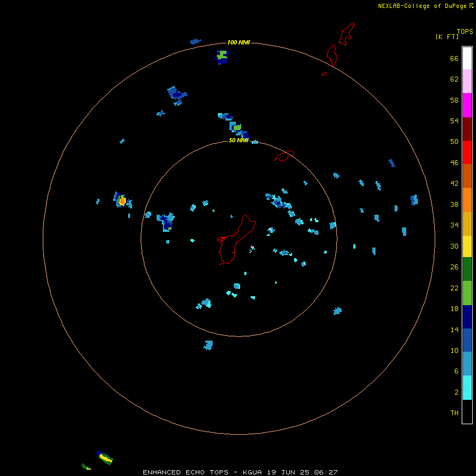Click the white swatch at legend top

(x=467, y=58)
